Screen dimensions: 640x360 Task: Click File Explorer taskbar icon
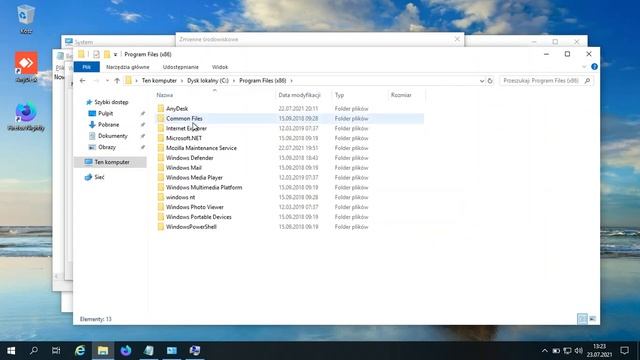click(x=103, y=351)
